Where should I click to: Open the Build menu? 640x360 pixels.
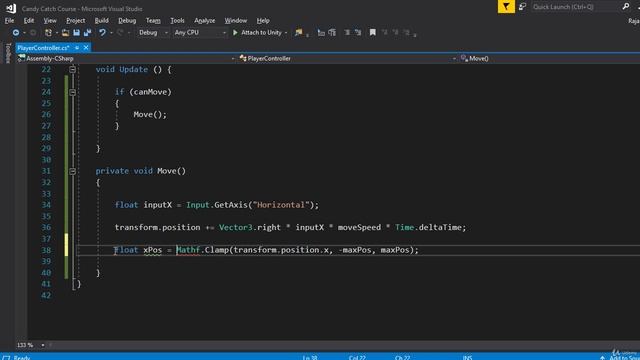click(101, 20)
